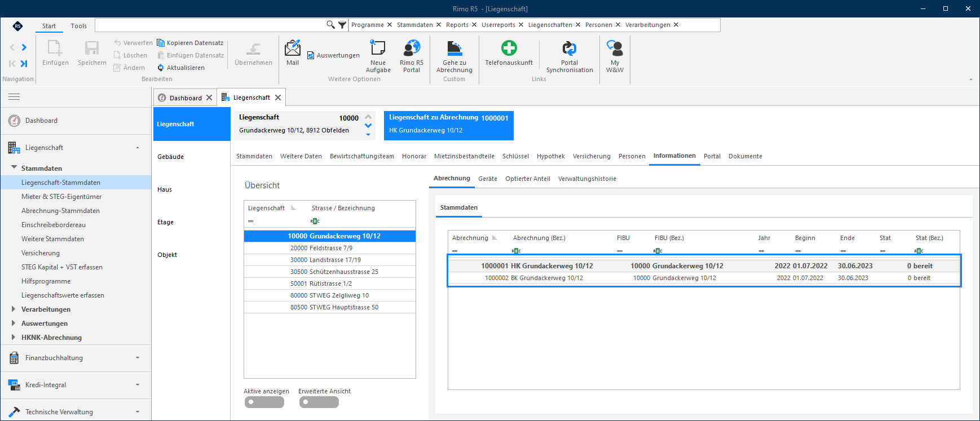This screenshot has height=421, width=980.
Task: Start Portal Synchronisation
Action: 570,48
